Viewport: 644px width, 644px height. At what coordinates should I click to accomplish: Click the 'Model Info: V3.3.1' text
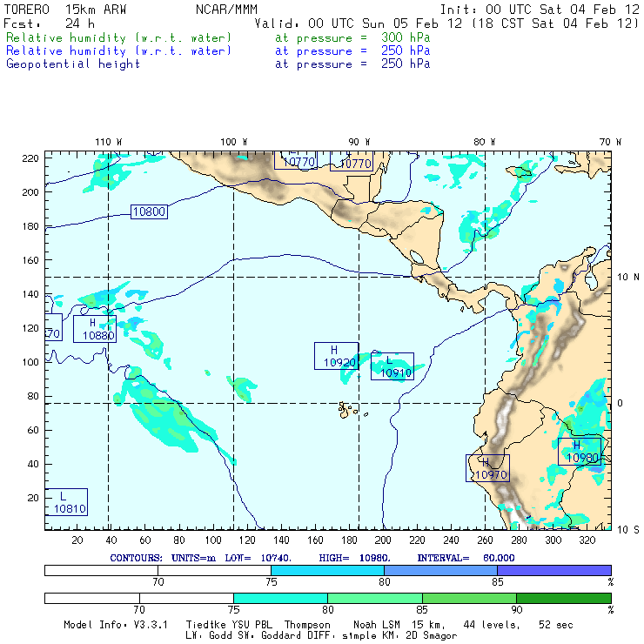pos(116,625)
